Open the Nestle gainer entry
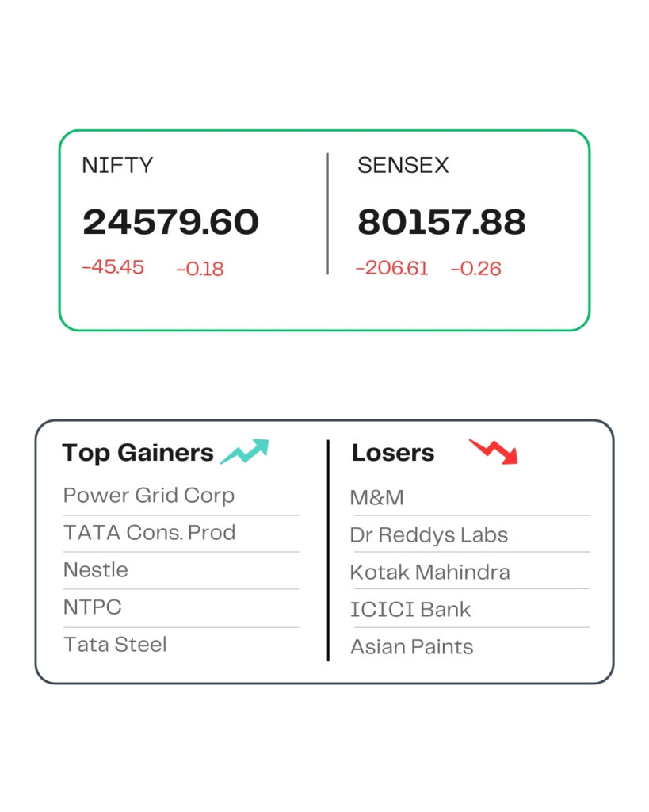This screenshot has height=812, width=649. click(x=96, y=569)
